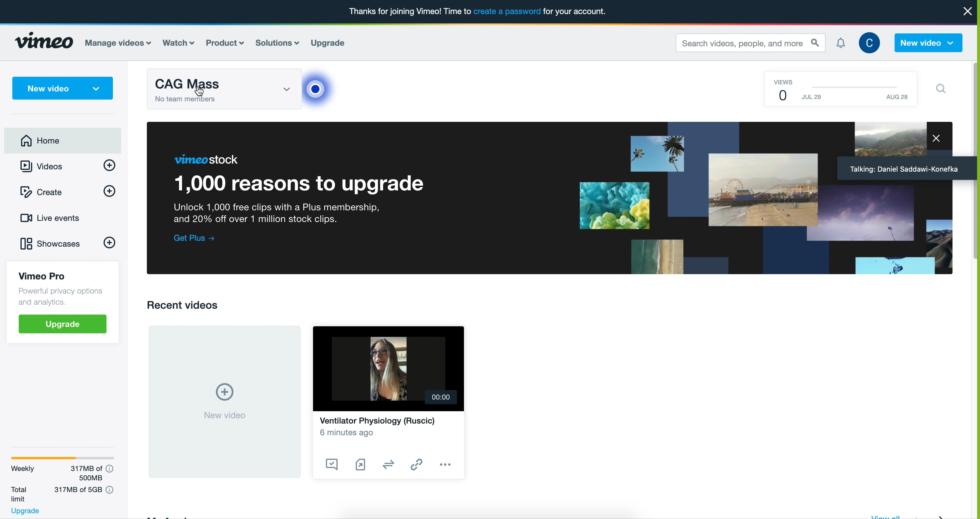980x519 pixels.
Task: Open notifications bell icon
Action: (x=840, y=43)
